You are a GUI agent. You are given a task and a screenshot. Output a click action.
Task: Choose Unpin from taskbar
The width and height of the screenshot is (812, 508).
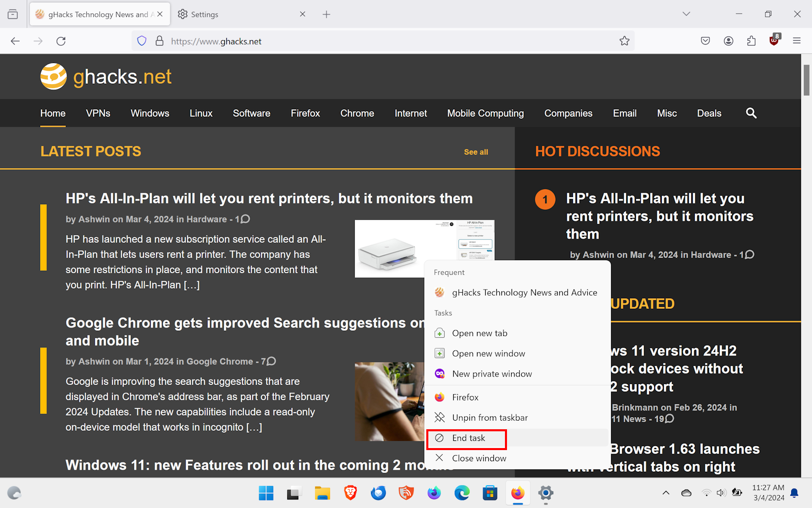(x=518, y=418)
